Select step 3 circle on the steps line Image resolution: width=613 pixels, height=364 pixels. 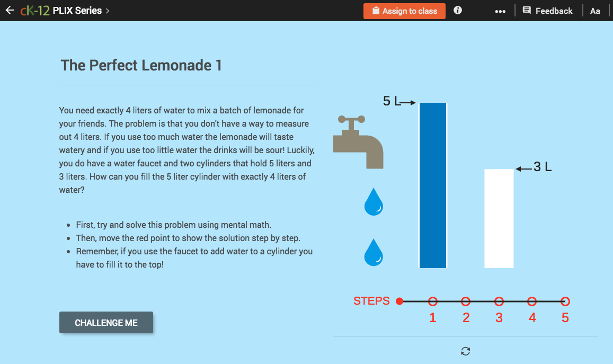(499, 301)
